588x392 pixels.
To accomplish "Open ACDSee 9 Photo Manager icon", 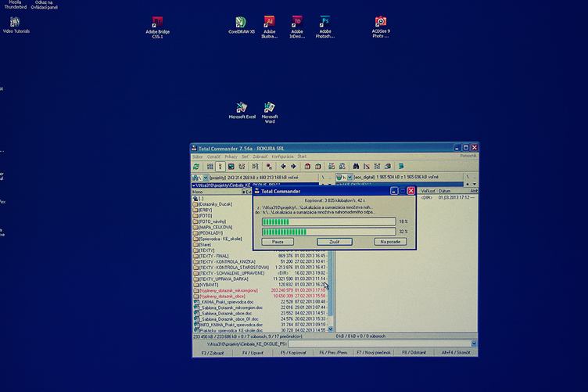I will [x=381, y=22].
